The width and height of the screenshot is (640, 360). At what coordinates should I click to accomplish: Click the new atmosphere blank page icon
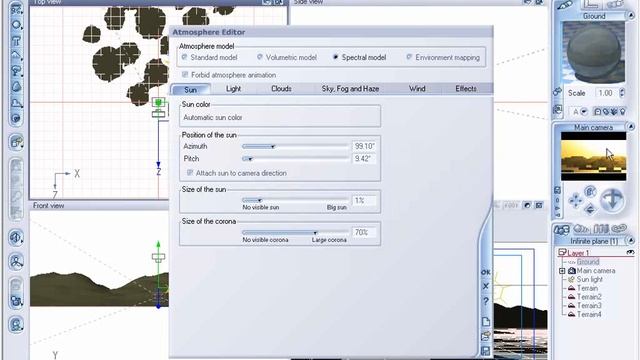485,322
